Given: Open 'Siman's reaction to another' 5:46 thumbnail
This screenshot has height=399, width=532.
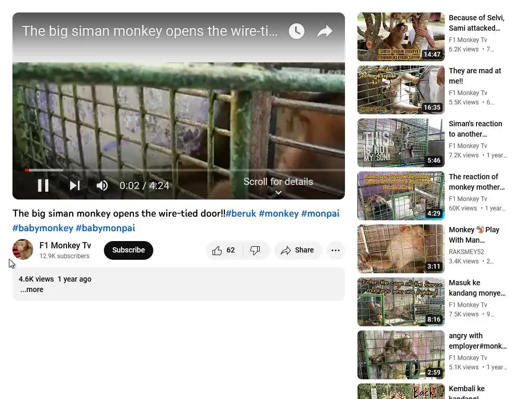Looking at the screenshot, I should click(401, 143).
